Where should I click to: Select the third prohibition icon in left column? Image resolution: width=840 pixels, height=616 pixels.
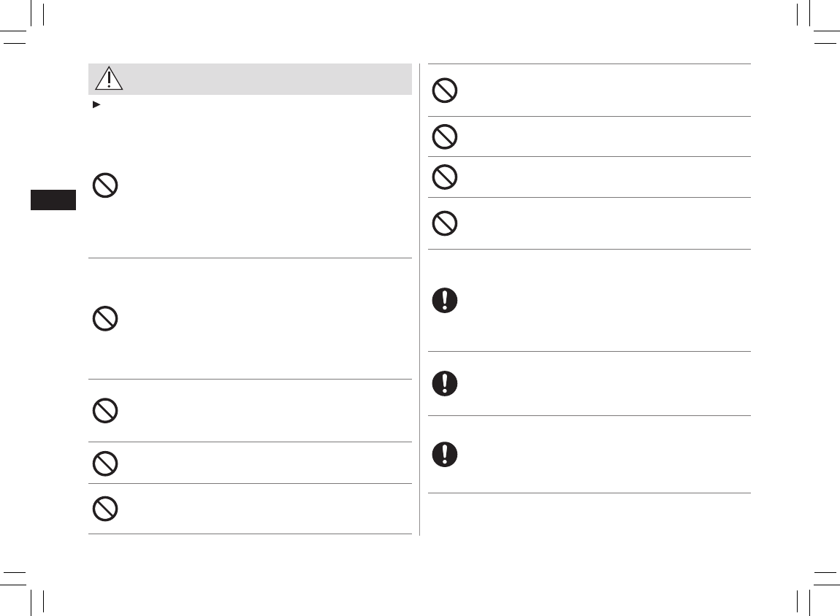click(107, 411)
